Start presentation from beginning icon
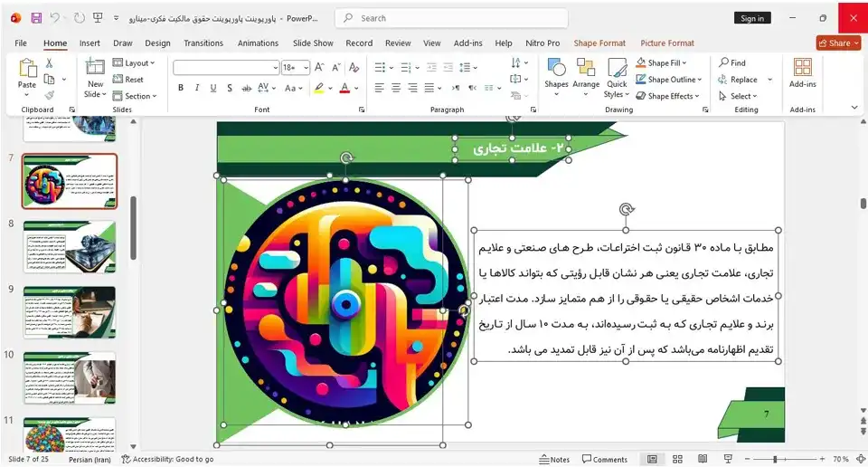 pyautogui.click(x=98, y=18)
